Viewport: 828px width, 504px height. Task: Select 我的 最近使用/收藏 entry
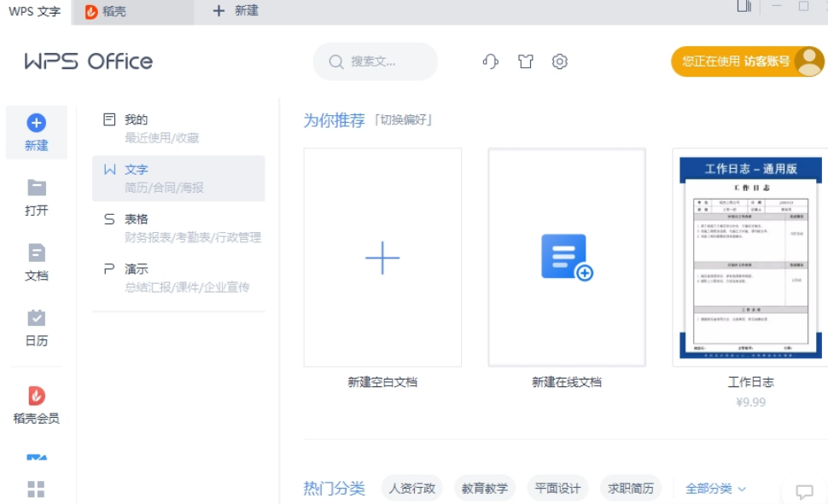click(x=178, y=128)
